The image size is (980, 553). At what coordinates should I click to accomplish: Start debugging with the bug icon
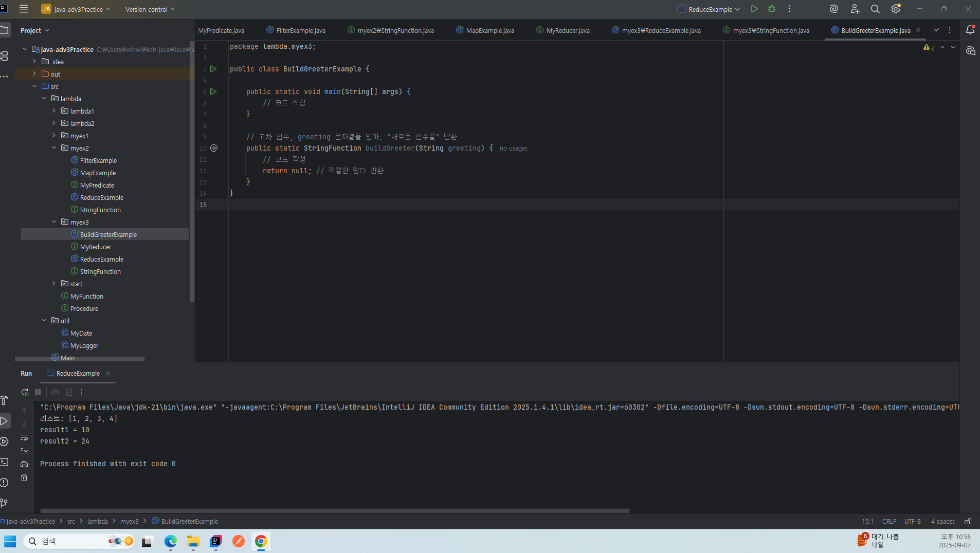(772, 9)
